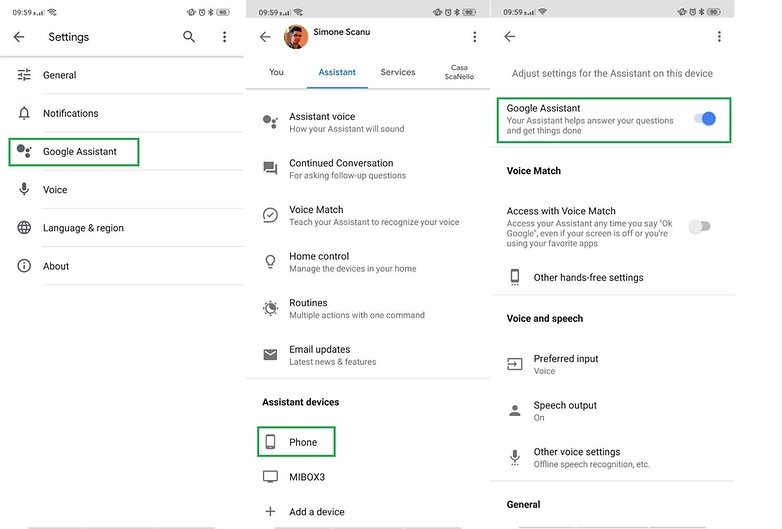
Task: Click the Google Assistant dots icon in Settings
Action: [24, 151]
